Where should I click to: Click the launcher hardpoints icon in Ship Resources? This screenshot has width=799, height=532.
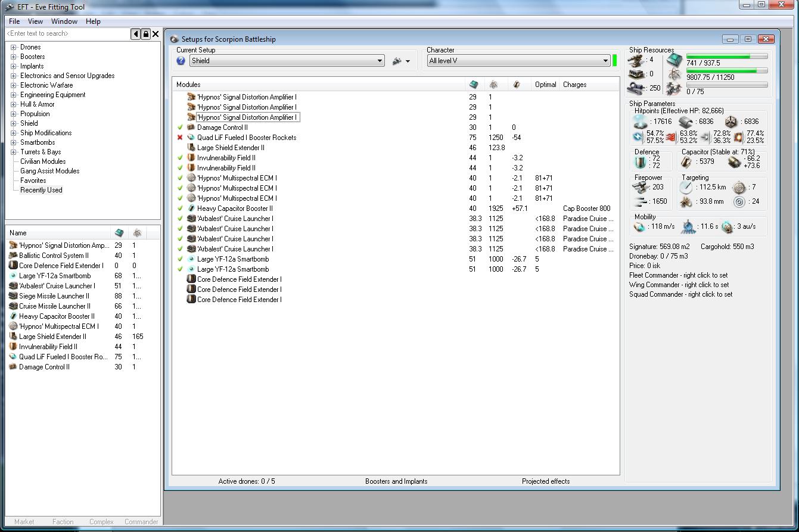coord(637,74)
